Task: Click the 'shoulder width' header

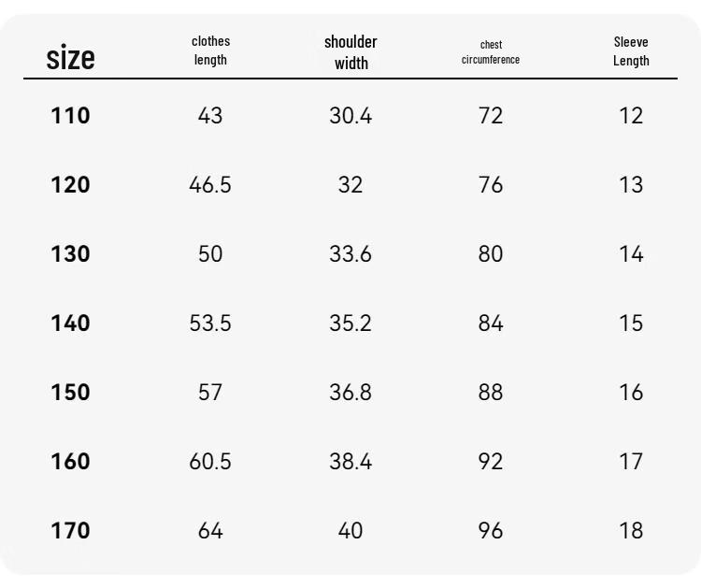Action: (x=350, y=52)
